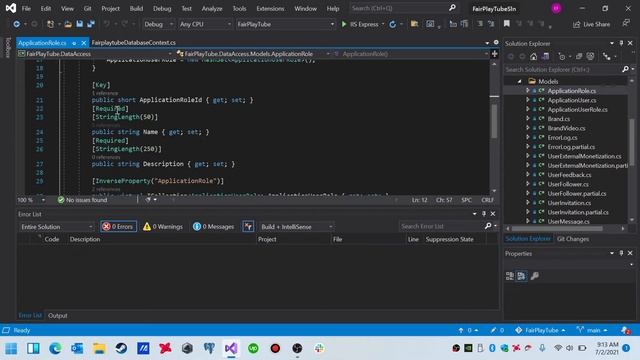This screenshot has width=640, height=360.
Task: Open the Debug configuration dropdown
Action: click(x=158, y=24)
